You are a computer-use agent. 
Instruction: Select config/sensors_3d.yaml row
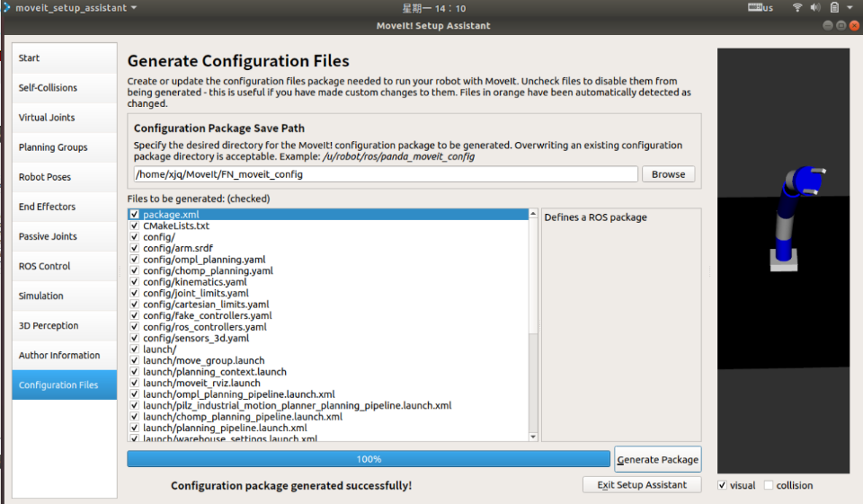(328, 338)
